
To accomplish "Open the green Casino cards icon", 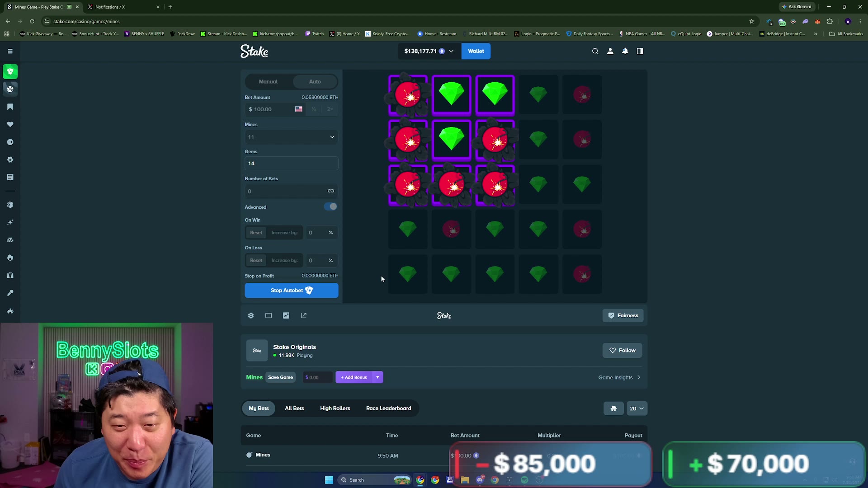I will tap(10, 71).
